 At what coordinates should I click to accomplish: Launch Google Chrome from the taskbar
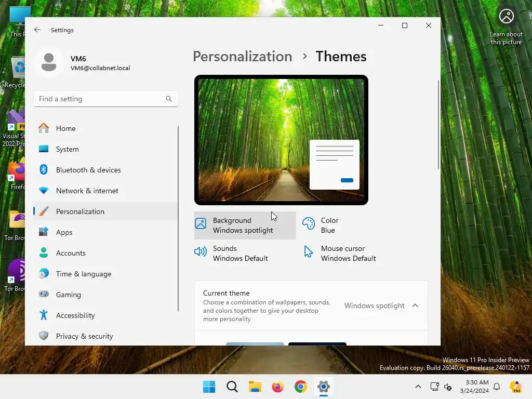tap(301, 387)
